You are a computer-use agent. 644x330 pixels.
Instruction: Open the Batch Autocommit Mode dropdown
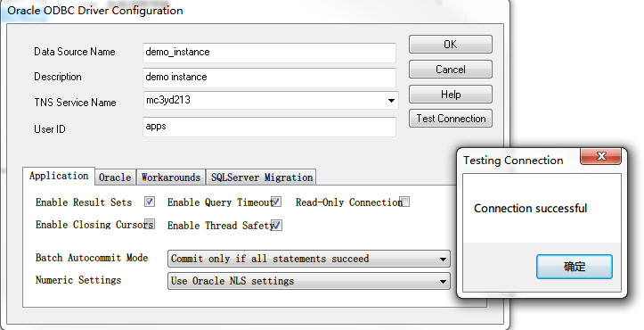tap(309, 259)
